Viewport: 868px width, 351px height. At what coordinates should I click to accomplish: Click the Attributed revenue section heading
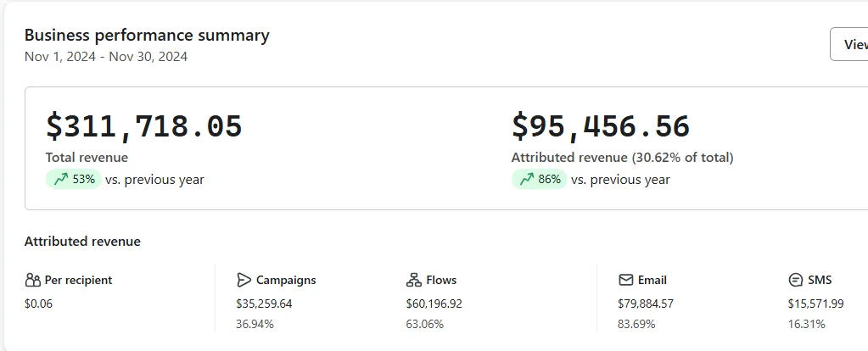click(x=82, y=242)
